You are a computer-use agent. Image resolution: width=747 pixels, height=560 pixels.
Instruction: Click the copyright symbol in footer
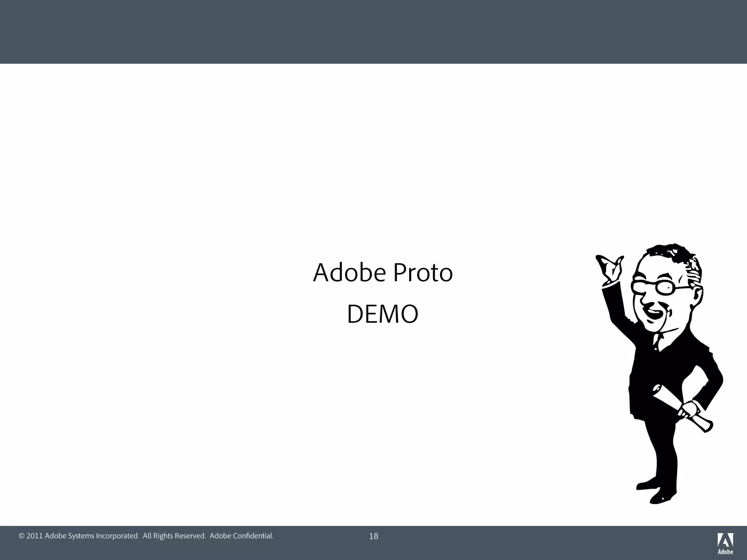[x=22, y=536]
